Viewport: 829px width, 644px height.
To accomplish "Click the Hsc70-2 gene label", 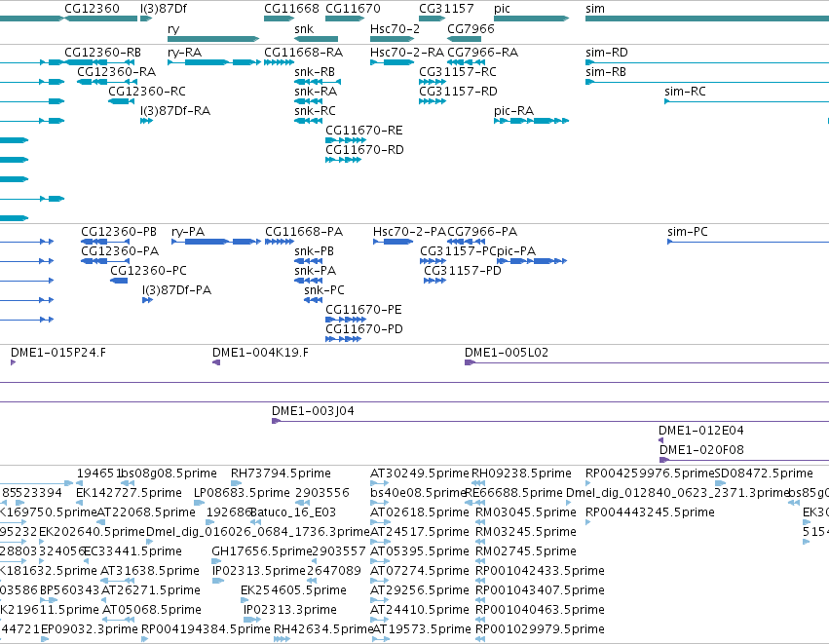I will point(395,28).
